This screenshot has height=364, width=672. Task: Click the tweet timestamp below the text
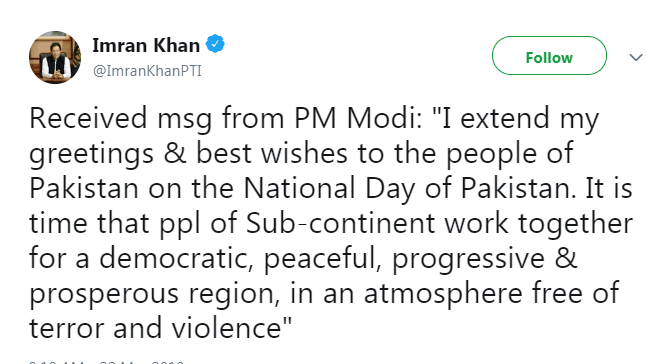106,361
